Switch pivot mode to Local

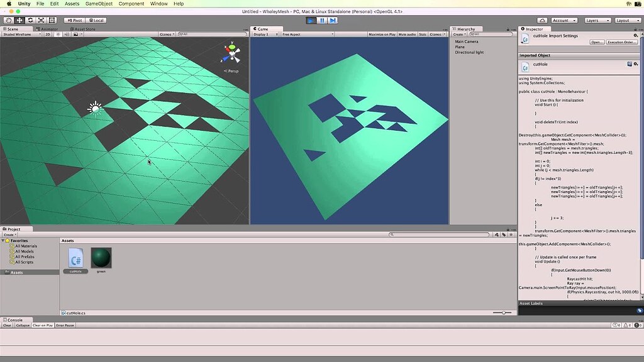coord(96,20)
